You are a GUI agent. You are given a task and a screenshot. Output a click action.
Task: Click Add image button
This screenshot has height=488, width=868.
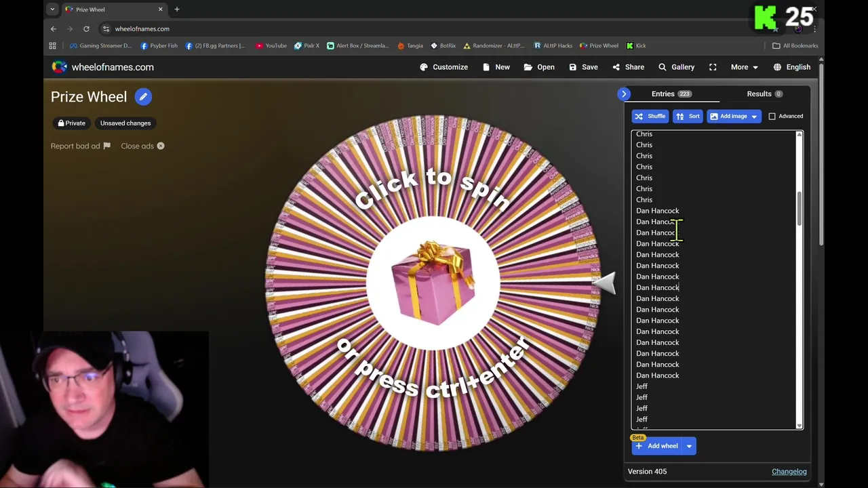click(728, 117)
